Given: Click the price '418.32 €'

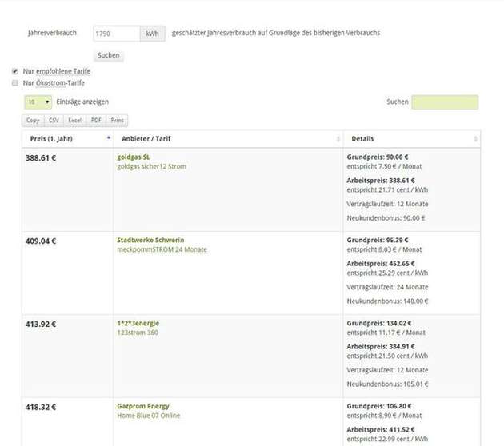Looking at the screenshot, I should (41, 408).
